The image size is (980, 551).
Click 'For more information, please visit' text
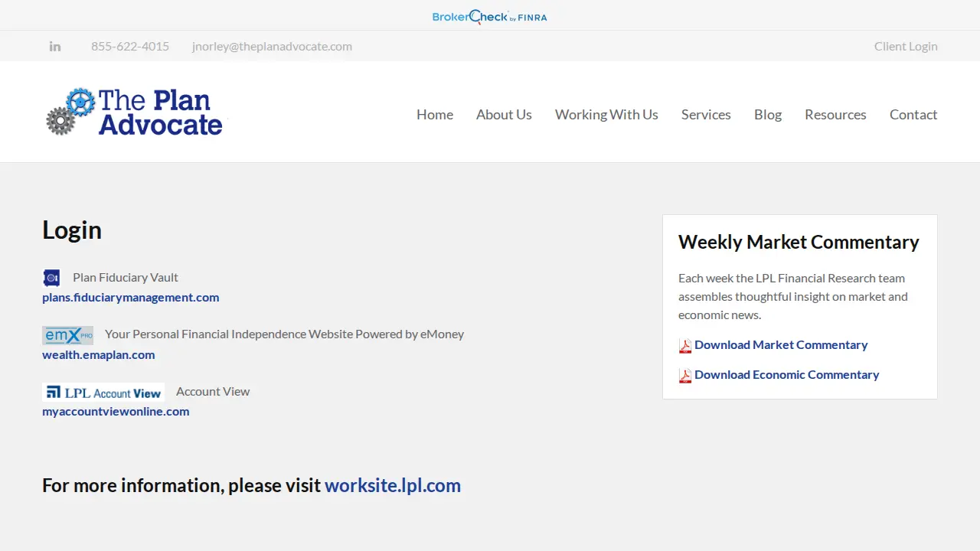click(181, 485)
